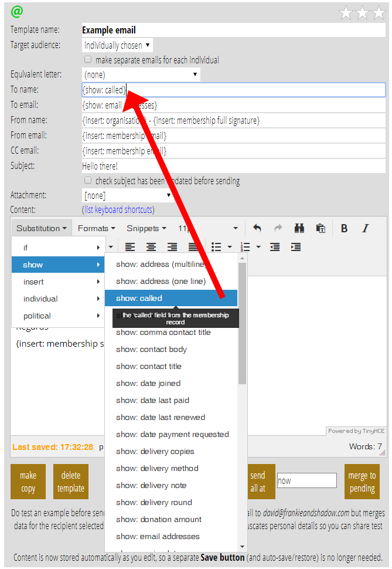392x569 pixels.
Task: Click the send all at button
Action: pyautogui.click(x=261, y=482)
